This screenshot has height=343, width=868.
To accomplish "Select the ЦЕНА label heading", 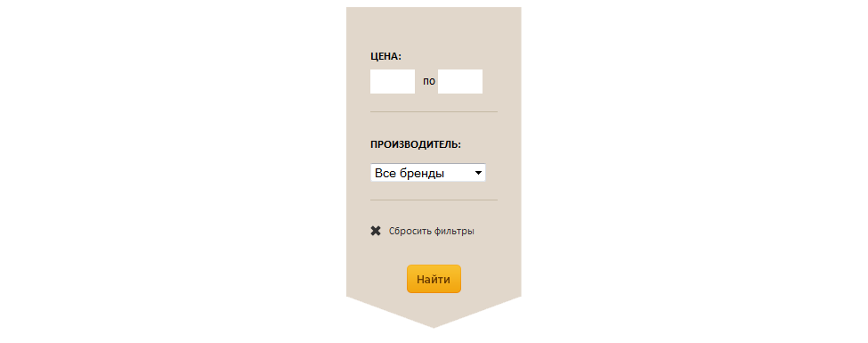I will point(385,56).
